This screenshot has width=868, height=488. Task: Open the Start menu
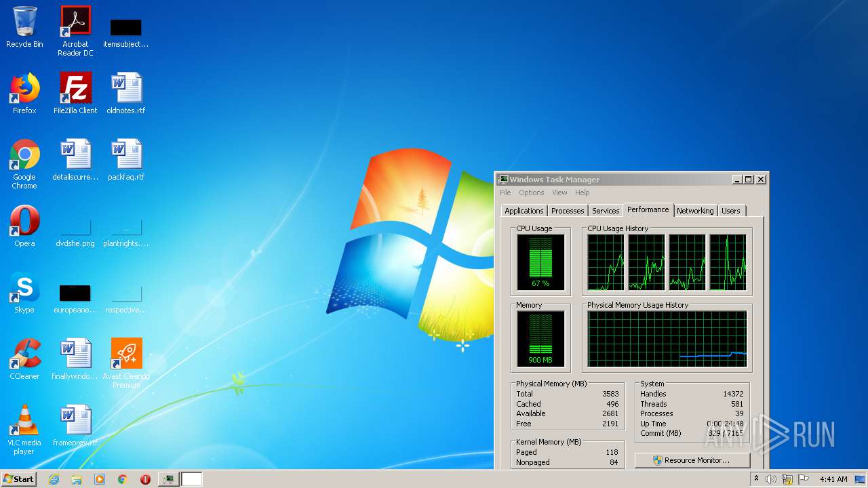(x=19, y=479)
